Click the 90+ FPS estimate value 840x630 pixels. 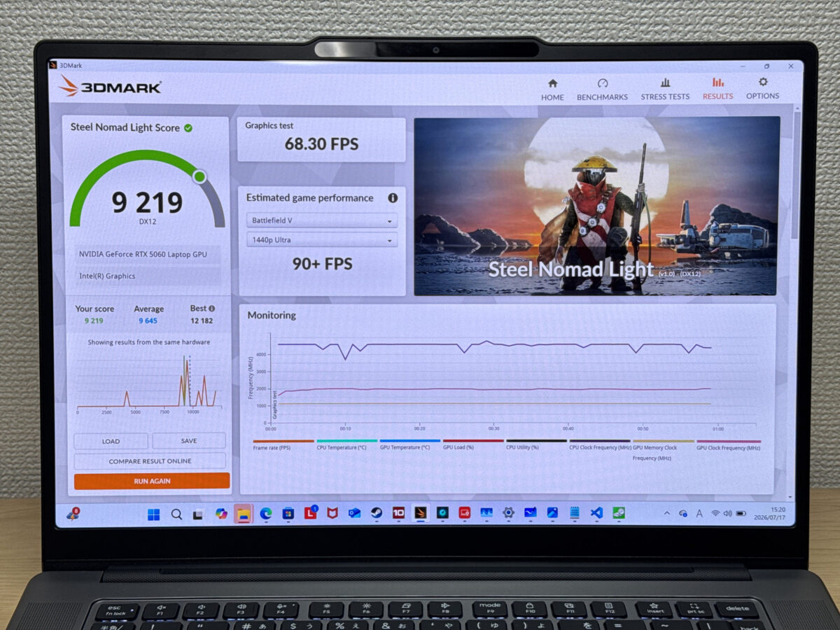click(322, 264)
